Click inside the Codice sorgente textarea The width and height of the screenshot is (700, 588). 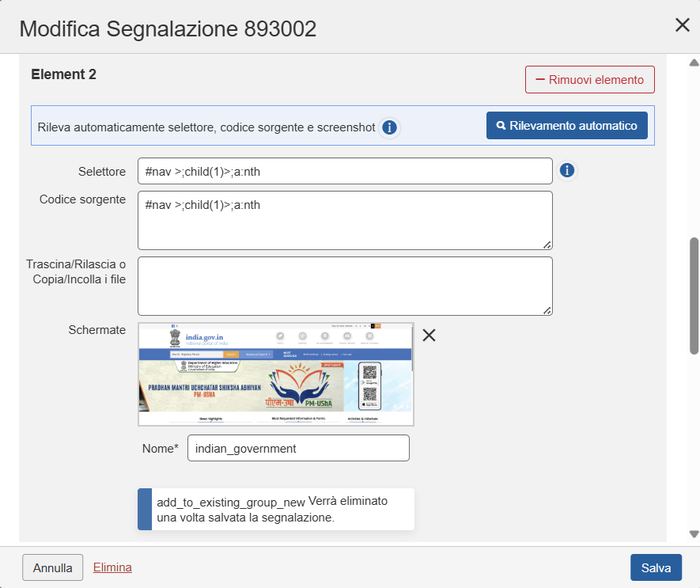click(344, 220)
